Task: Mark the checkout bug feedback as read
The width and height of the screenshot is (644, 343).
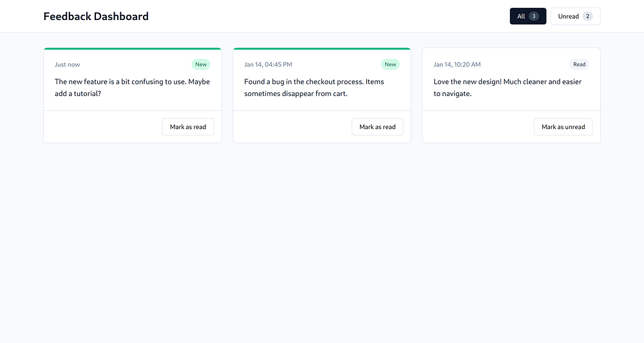Action: tap(377, 126)
